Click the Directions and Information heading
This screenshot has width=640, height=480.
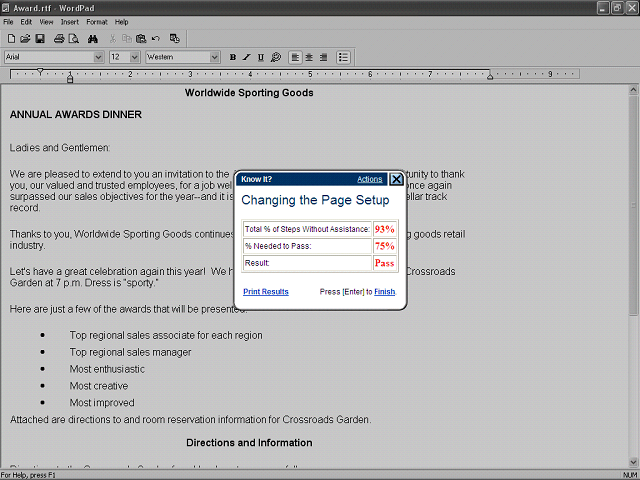pos(249,443)
